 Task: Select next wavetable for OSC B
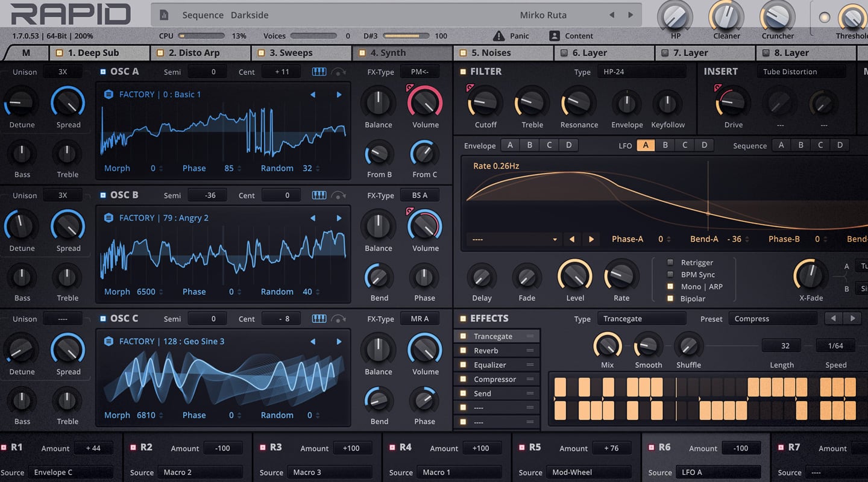point(339,218)
